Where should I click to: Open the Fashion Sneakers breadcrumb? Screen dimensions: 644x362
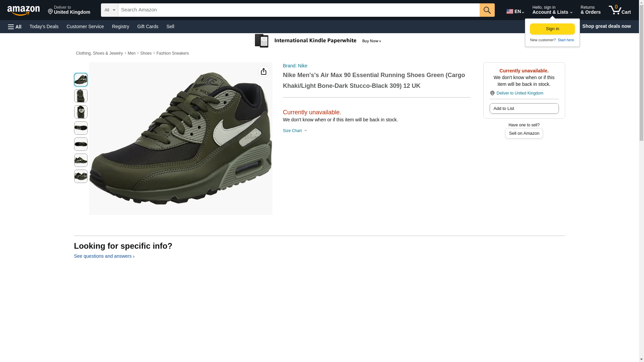pyautogui.click(x=172, y=53)
